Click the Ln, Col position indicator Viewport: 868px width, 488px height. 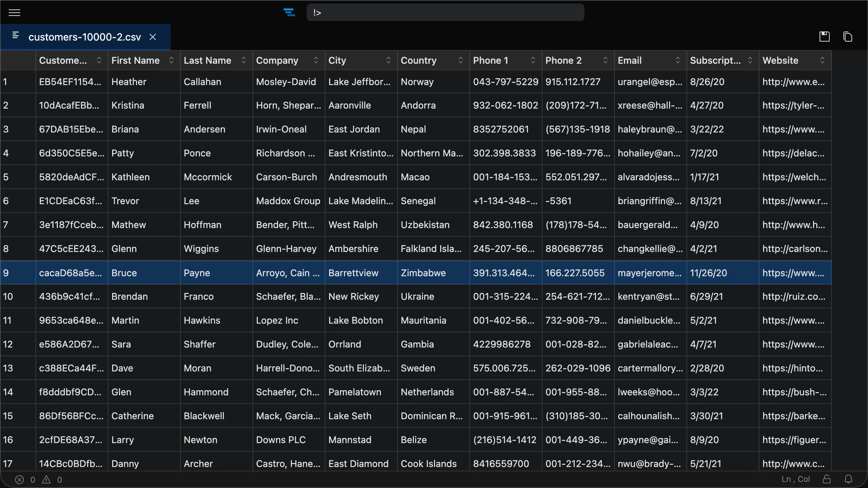795,479
